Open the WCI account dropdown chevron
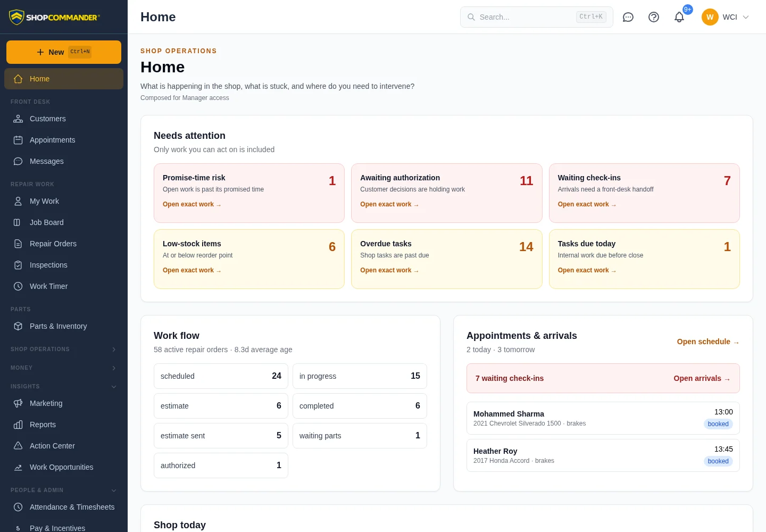 tap(746, 17)
